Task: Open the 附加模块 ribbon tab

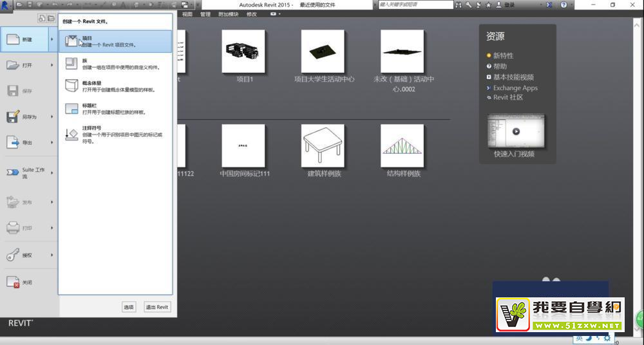Action: [x=229, y=14]
